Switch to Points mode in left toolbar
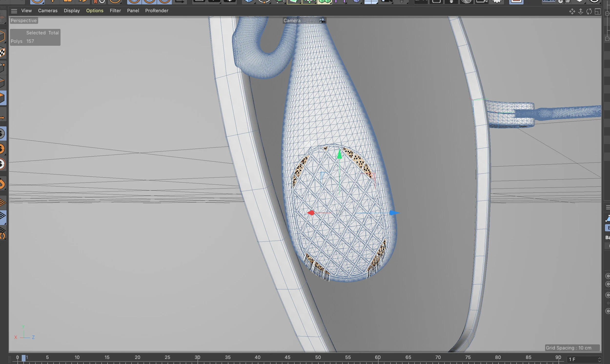 pyautogui.click(x=3, y=68)
